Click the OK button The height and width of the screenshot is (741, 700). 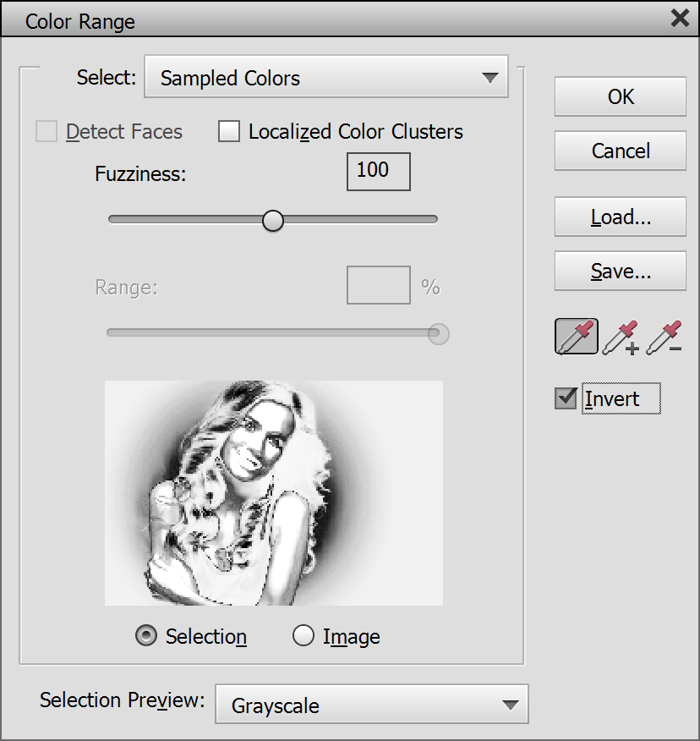620,96
